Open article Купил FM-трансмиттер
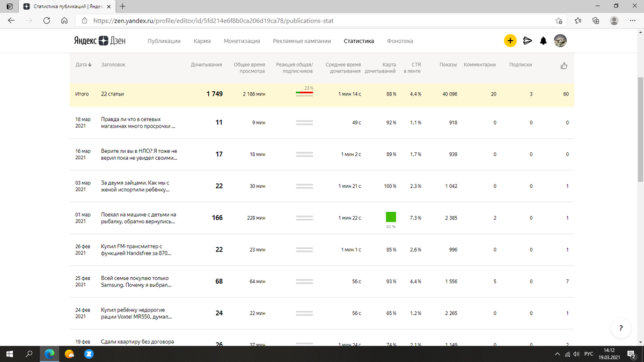The image size is (644, 362). click(136, 249)
